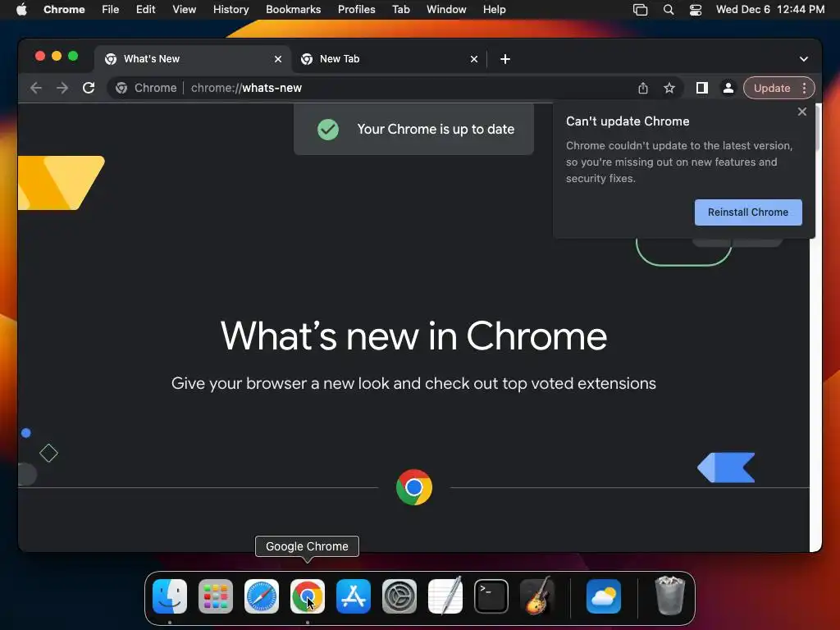Viewport: 840px width, 630px height.
Task: Click Reinstall Chrome button
Action: (x=748, y=212)
